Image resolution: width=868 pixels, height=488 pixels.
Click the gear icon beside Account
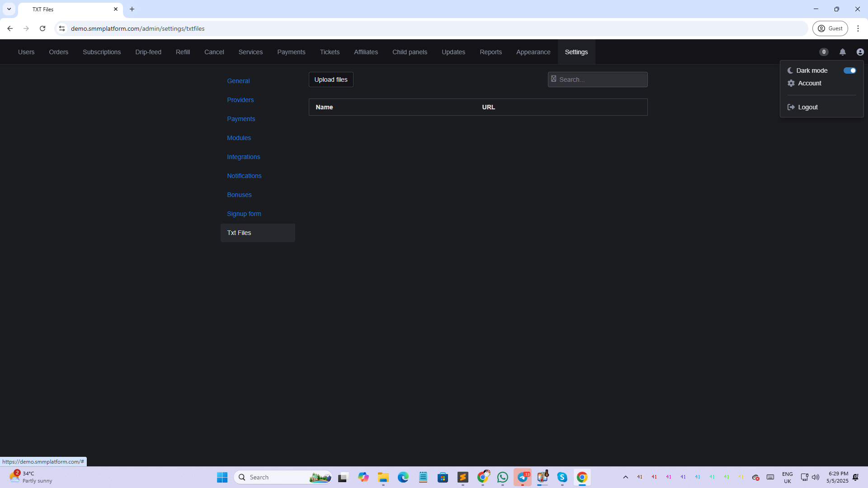791,83
